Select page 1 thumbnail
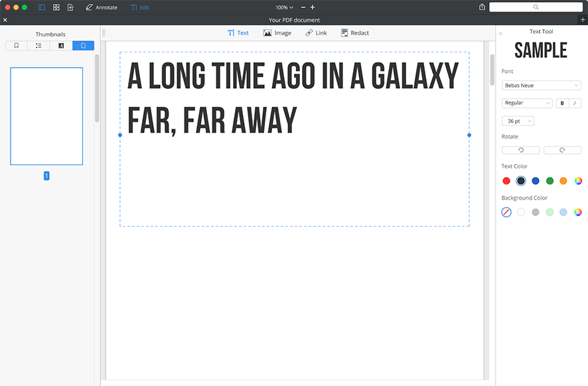The image size is (588, 386). [46, 116]
